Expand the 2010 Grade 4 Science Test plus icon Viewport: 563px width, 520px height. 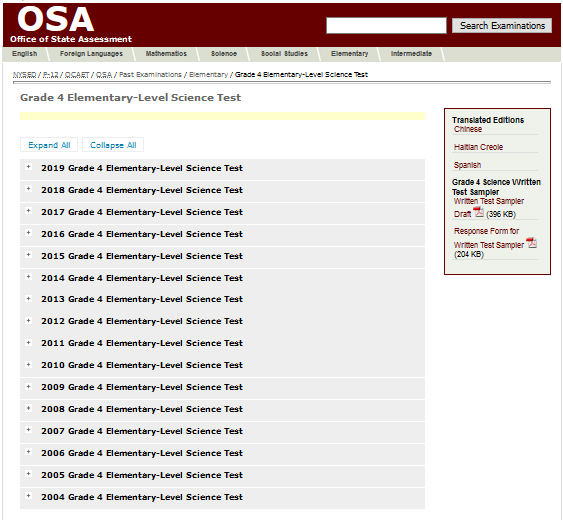pyautogui.click(x=28, y=365)
